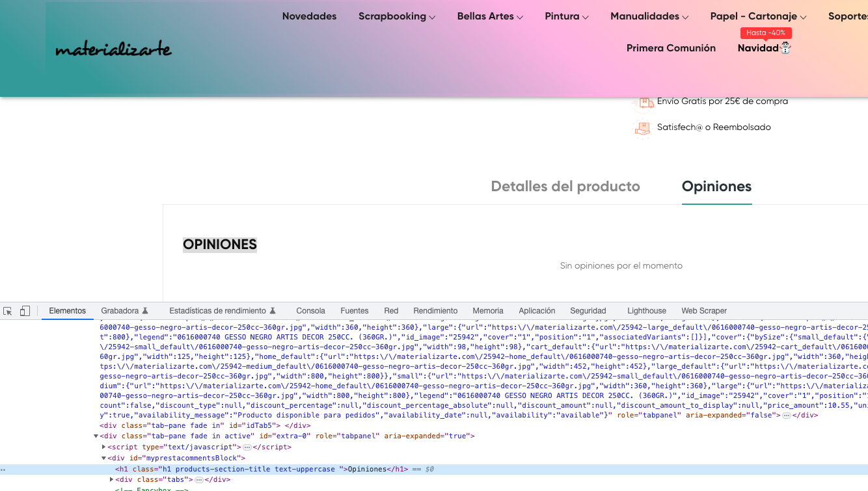868x491 pixels.
Task: Switch to Detalles del producto tab
Action: [x=565, y=187]
